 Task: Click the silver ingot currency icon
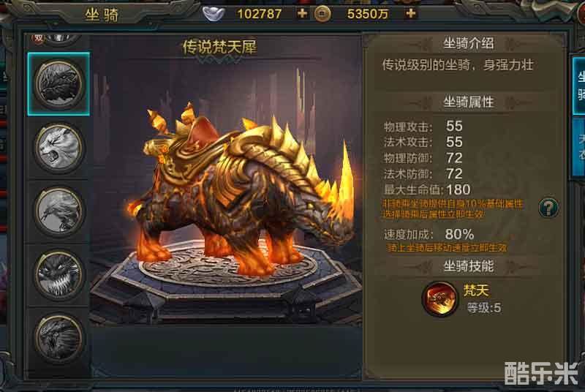pyautogui.click(x=214, y=14)
